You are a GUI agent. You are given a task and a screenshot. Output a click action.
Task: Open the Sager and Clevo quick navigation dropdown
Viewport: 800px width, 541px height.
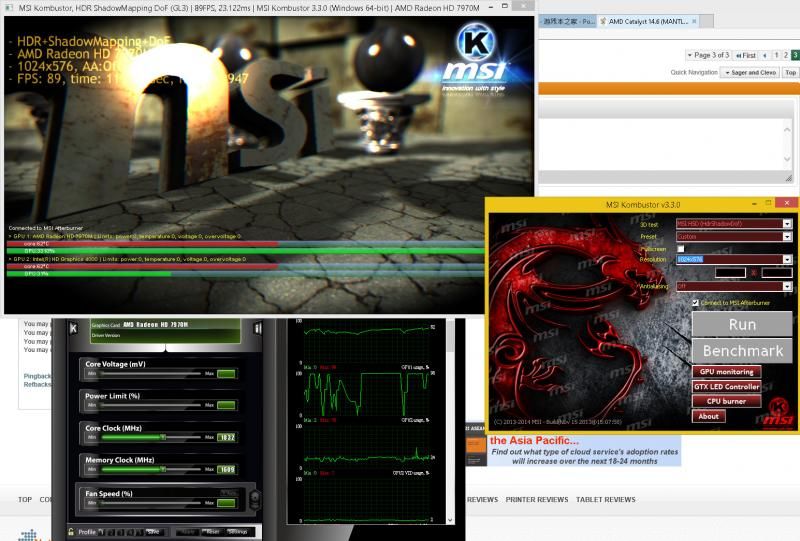pos(750,72)
